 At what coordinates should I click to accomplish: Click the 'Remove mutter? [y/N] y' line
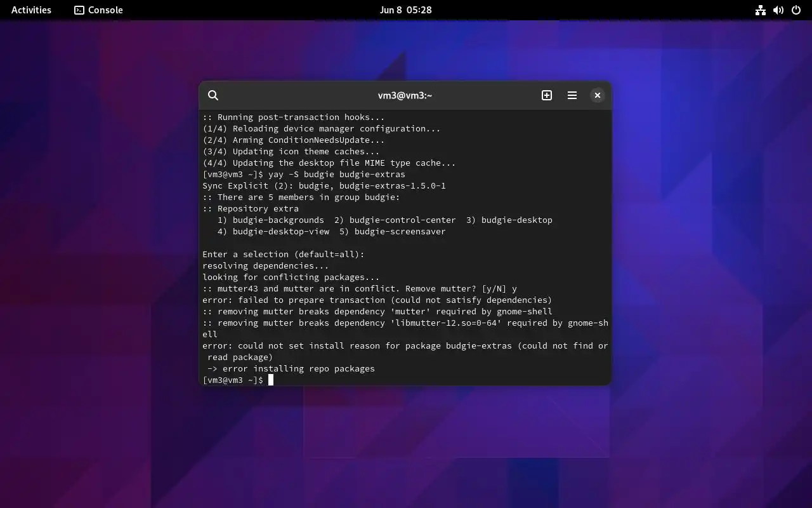click(360, 288)
